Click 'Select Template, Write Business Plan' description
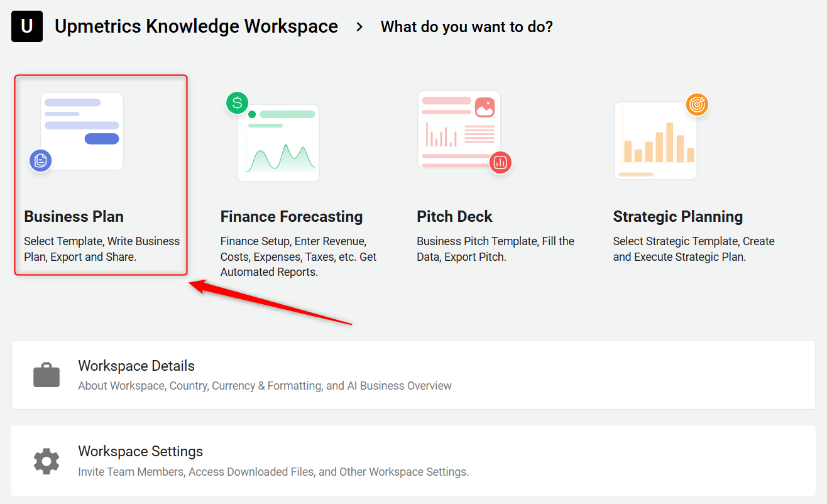 tap(102, 249)
